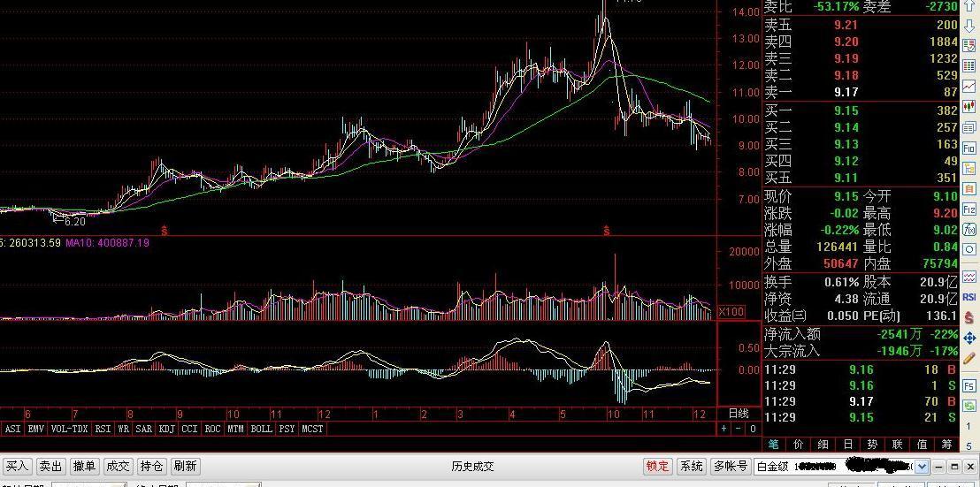Select the pencil drawing tool icon

(969, 358)
